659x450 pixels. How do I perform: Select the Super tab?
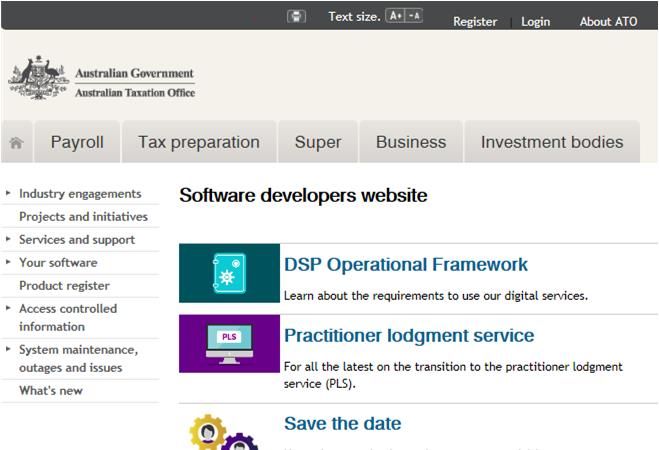pos(318,142)
